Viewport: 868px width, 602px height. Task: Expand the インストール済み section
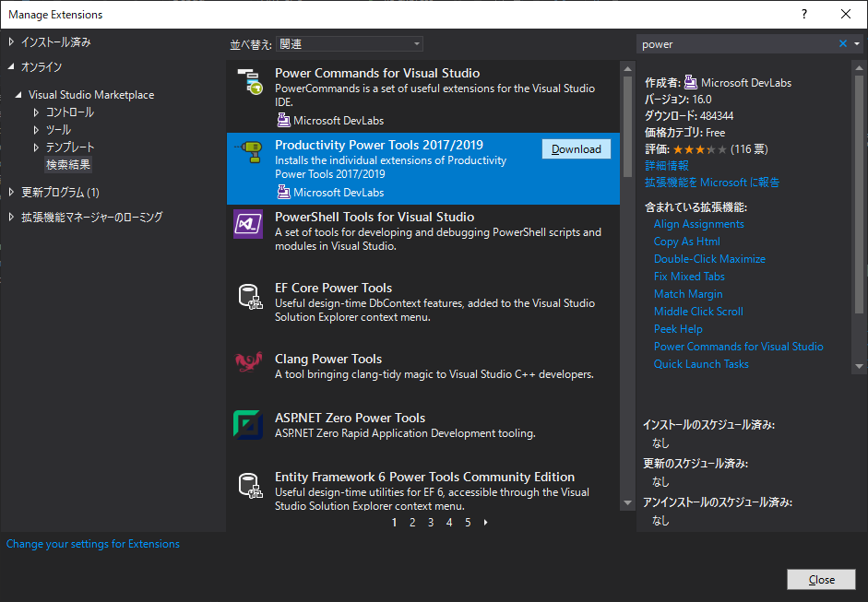click(13, 40)
